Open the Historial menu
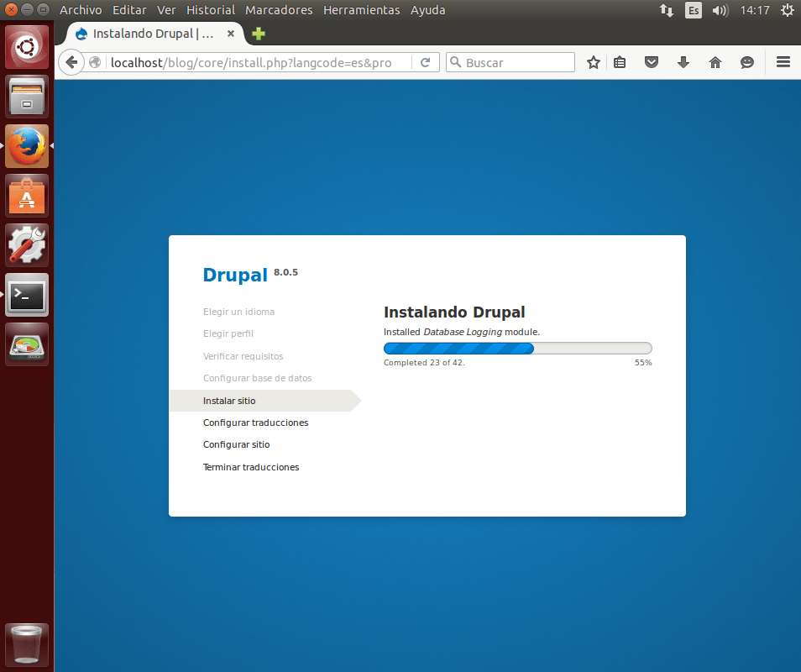801x672 pixels. 211,10
